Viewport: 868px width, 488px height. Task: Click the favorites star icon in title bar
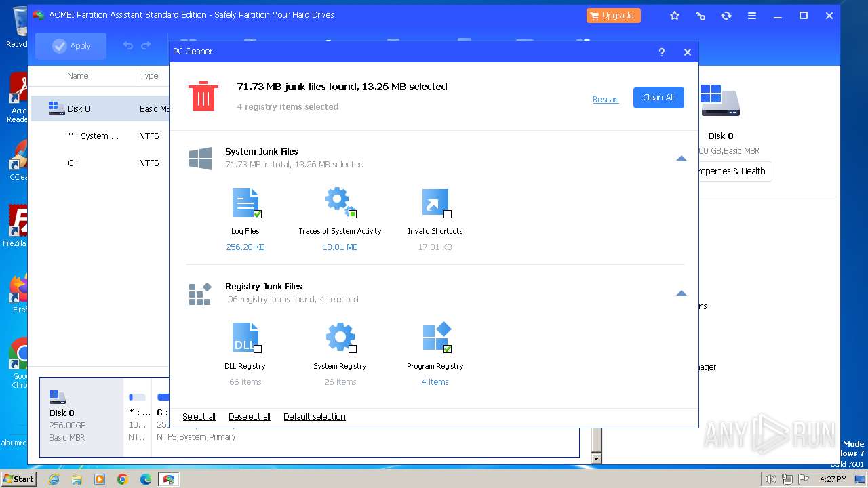point(675,16)
